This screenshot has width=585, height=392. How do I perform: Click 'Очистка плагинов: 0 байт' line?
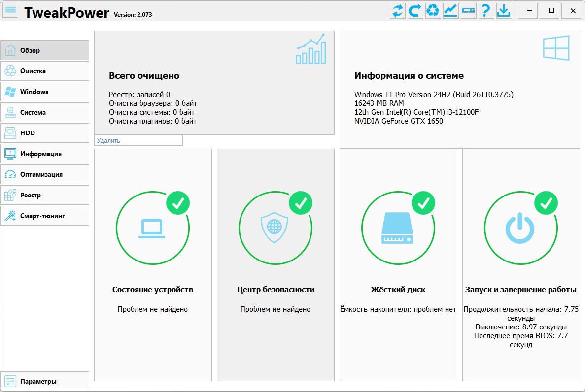[153, 121]
